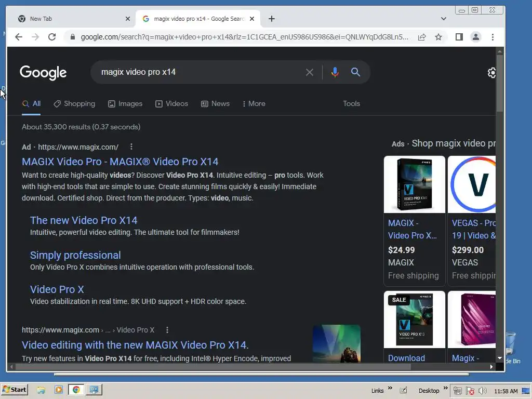
Task: Click the Download product link
Action: tap(406, 358)
